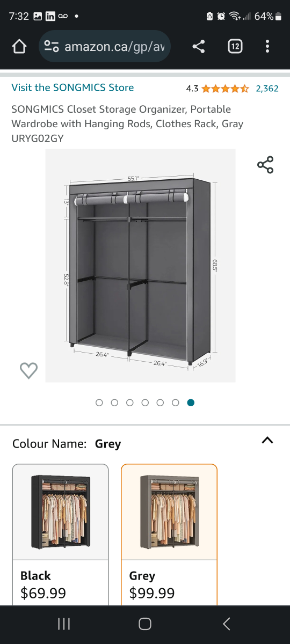The width and height of the screenshot is (290, 644).
Task: Visit the SONGMICS Store link
Action: tap(73, 87)
